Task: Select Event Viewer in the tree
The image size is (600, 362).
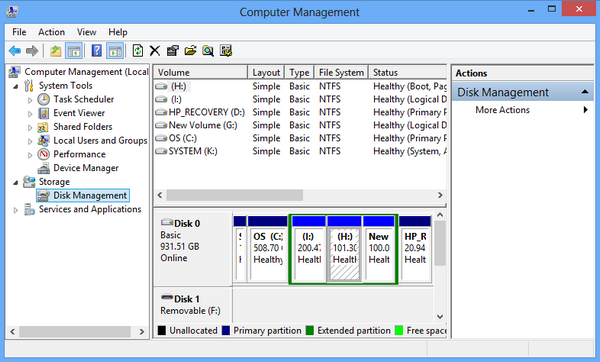Action: point(79,113)
